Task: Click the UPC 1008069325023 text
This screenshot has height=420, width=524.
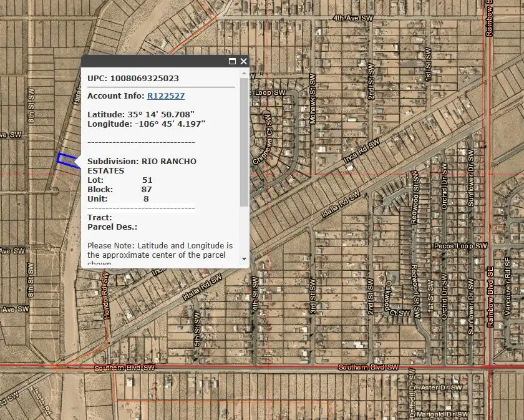Action: coord(133,79)
